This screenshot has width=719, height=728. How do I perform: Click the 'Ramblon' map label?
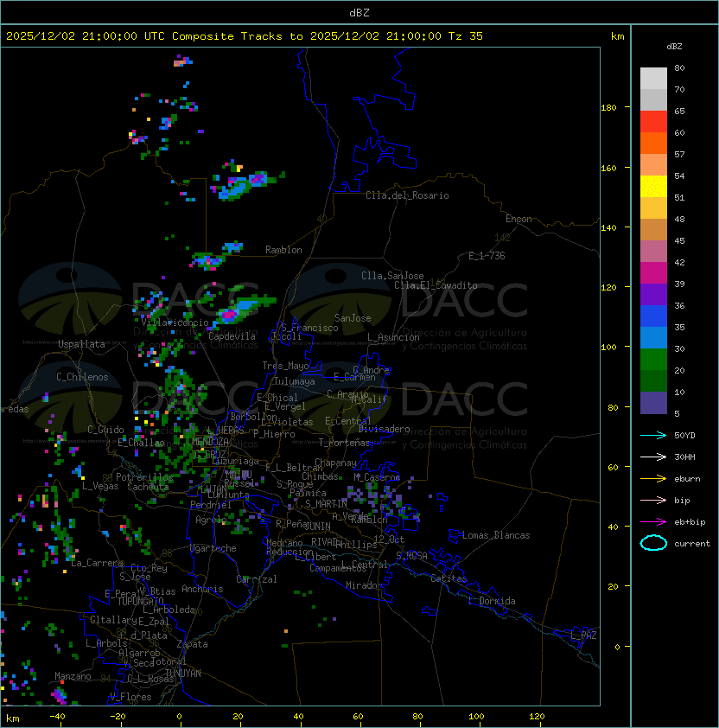point(283,250)
